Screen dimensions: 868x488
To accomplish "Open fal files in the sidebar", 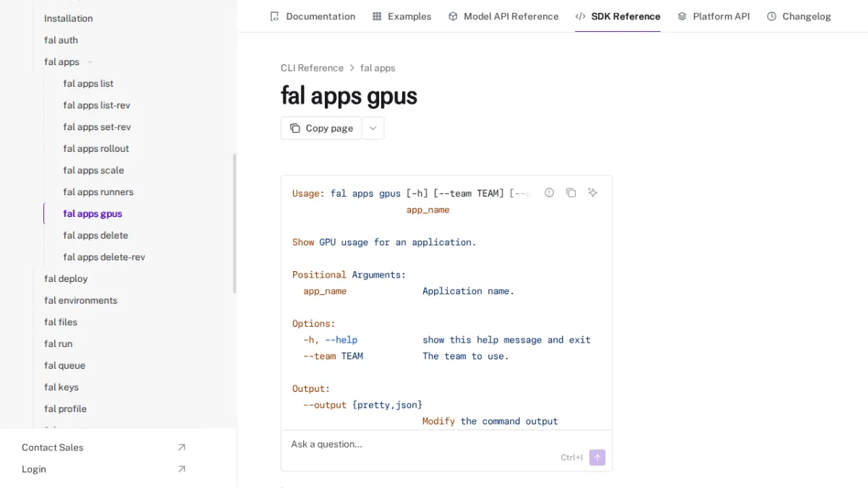I will [x=61, y=322].
